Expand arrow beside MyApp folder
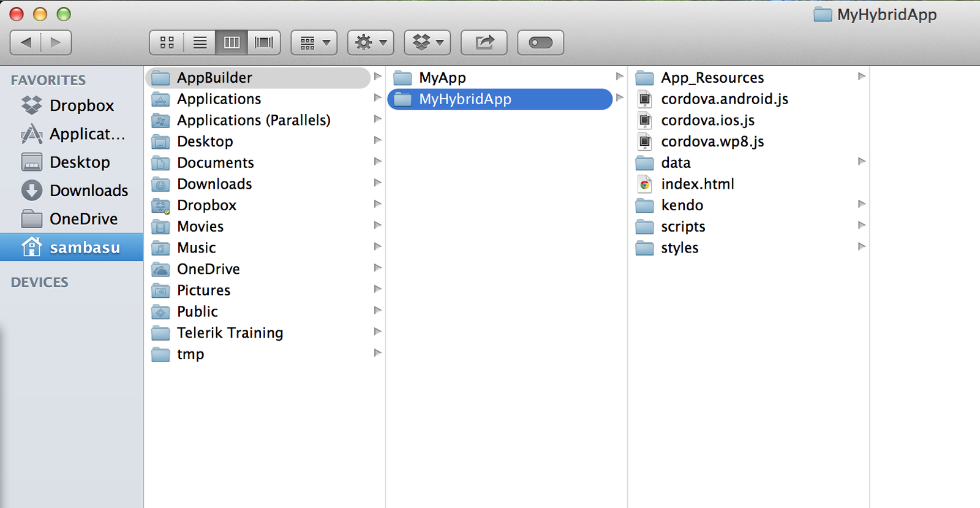 [619, 77]
